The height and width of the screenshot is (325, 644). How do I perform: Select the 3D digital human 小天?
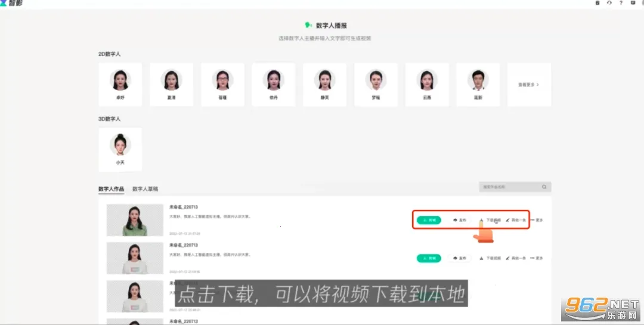coord(120,149)
